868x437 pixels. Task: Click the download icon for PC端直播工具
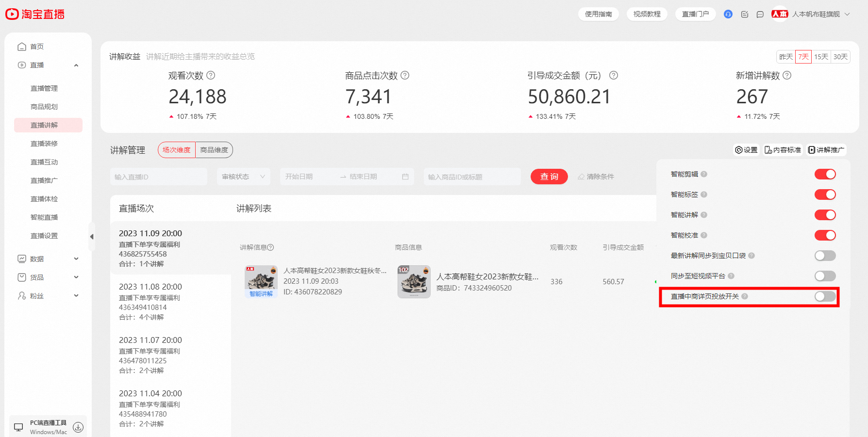pos(78,427)
